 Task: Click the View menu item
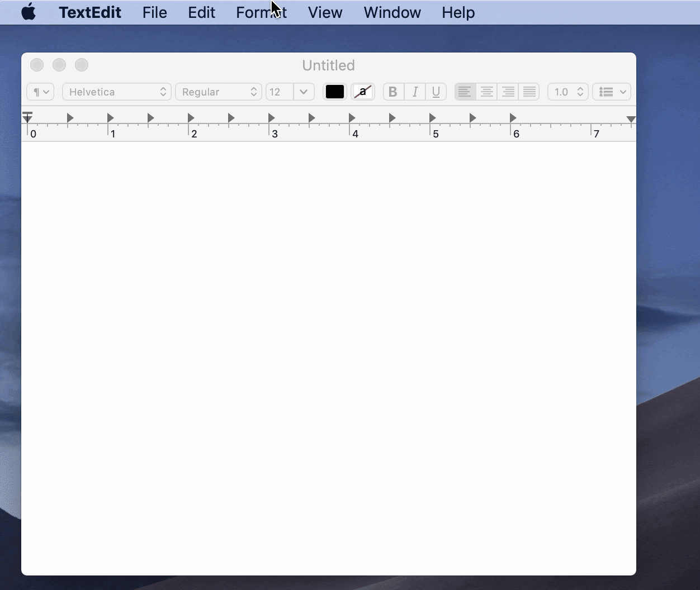(325, 12)
